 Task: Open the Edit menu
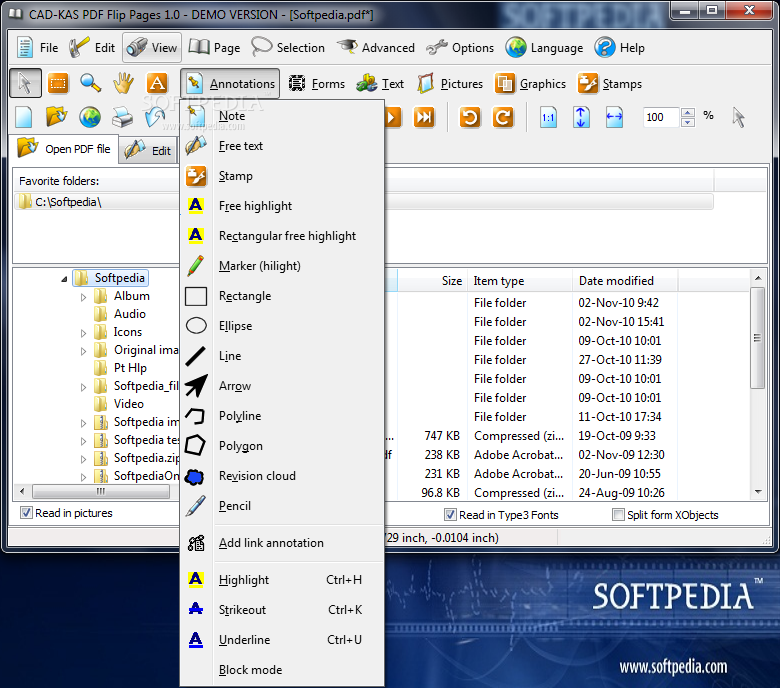tap(92, 48)
